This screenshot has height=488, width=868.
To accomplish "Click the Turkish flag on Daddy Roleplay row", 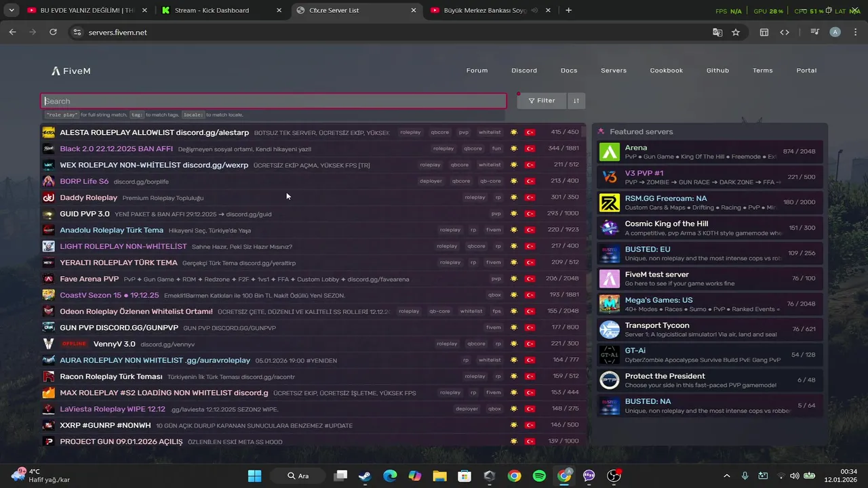I will click(x=530, y=198).
